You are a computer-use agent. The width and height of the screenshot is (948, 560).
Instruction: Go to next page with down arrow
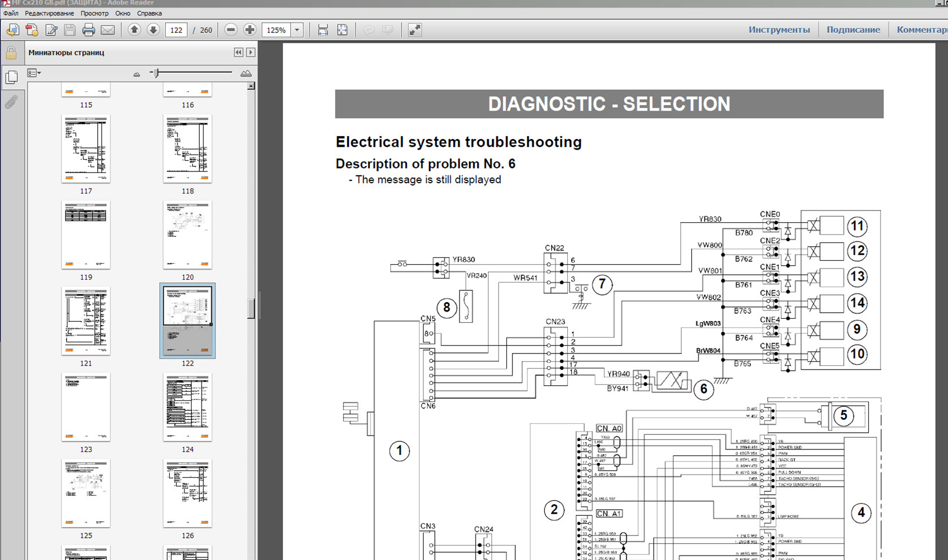153,30
